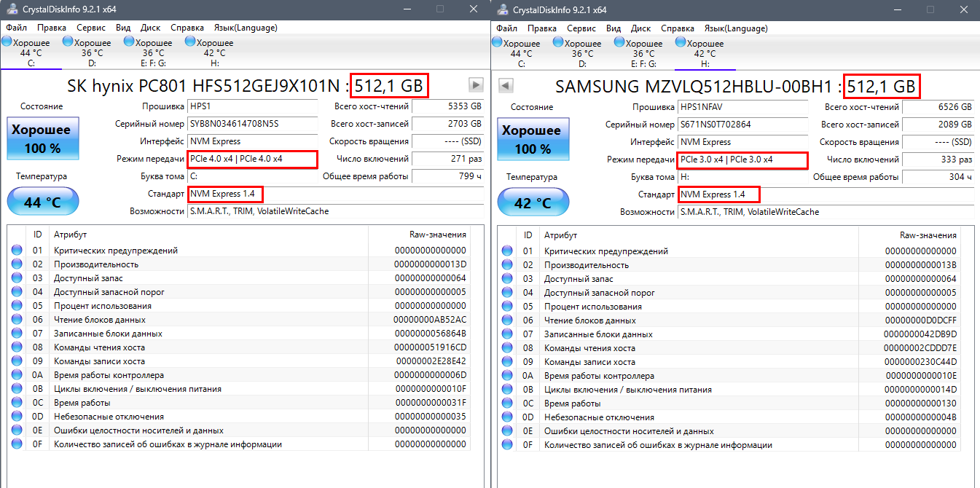
Task: Select Производительность row in right window
Action: point(729,265)
